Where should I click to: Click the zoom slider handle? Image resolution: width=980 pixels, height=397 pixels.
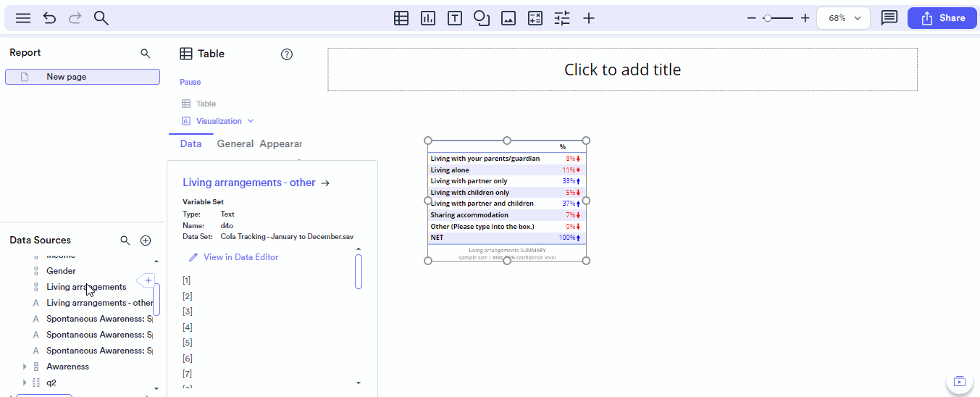767,18
